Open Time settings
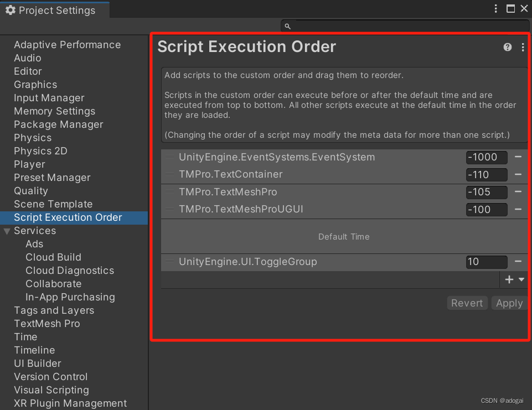The image size is (532, 410). 25,337
